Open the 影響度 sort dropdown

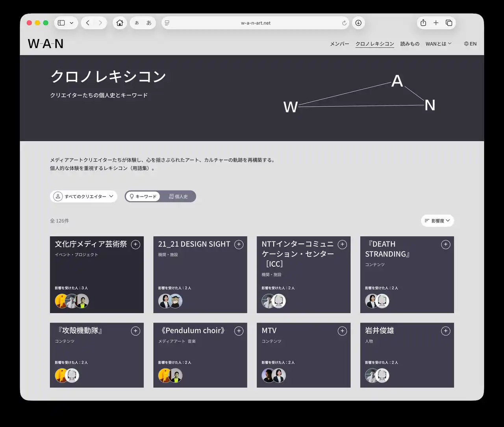coord(437,221)
